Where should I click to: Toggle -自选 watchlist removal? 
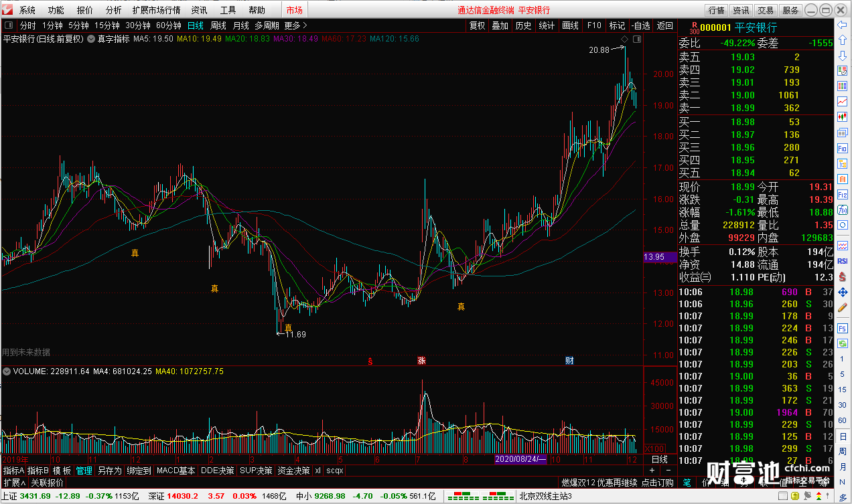(640, 25)
